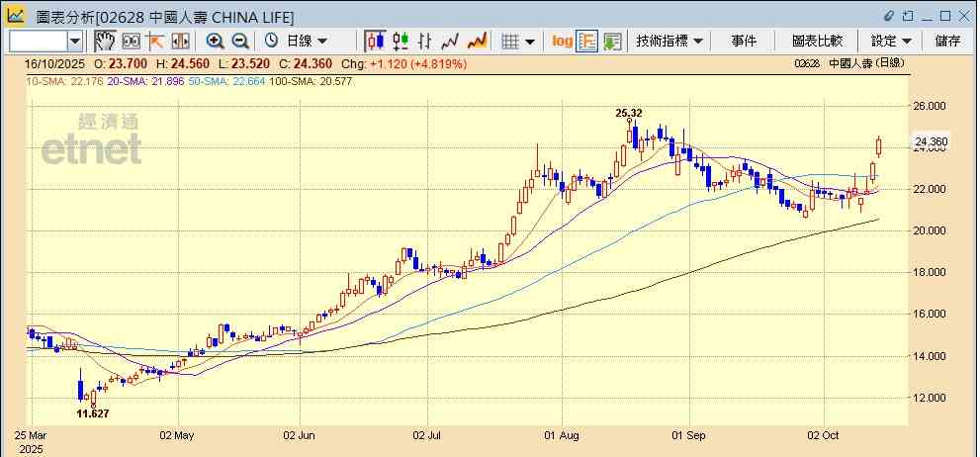This screenshot has width=980, height=457.
Task: Open the 技術指標 menu
Action: click(669, 41)
